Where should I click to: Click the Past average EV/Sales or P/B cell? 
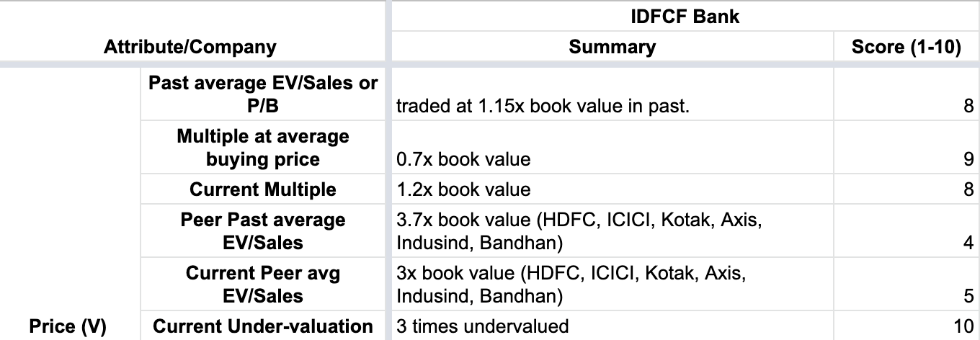[262, 94]
